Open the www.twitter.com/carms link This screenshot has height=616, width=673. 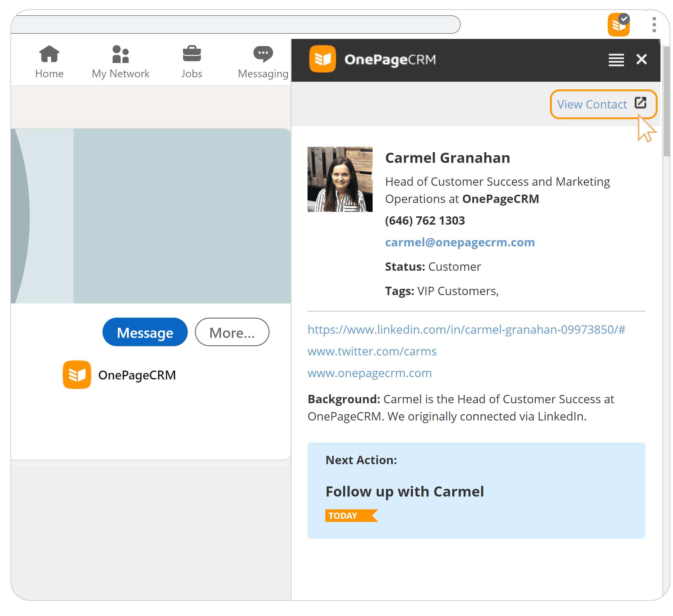[372, 351]
